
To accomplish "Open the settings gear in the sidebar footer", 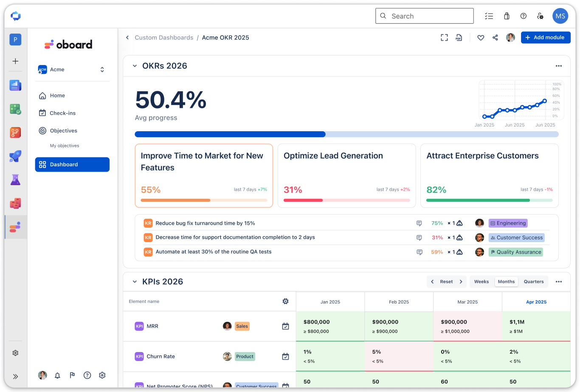I will coord(102,375).
